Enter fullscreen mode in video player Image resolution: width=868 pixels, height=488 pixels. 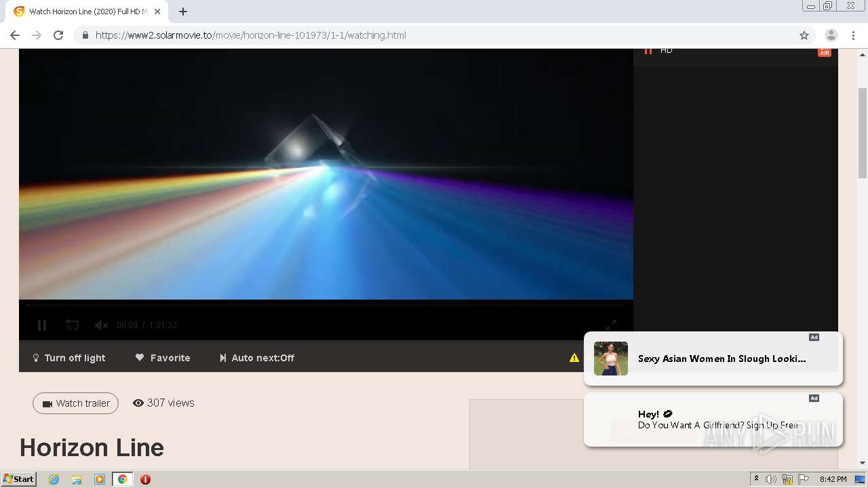[x=611, y=325]
